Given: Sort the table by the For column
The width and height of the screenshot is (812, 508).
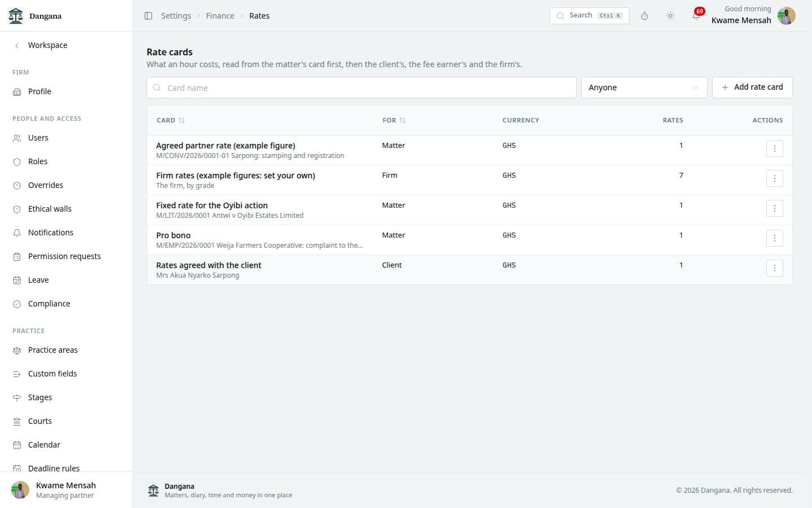Looking at the screenshot, I should pyautogui.click(x=394, y=120).
